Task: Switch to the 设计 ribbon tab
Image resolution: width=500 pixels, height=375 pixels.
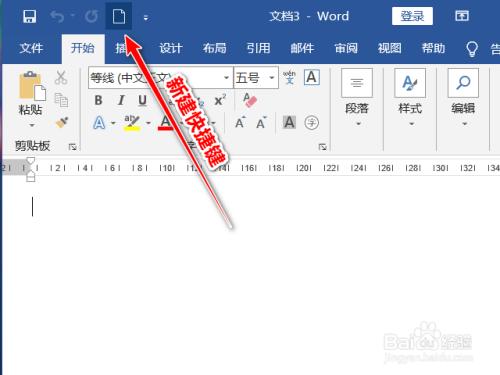Action: (170, 49)
